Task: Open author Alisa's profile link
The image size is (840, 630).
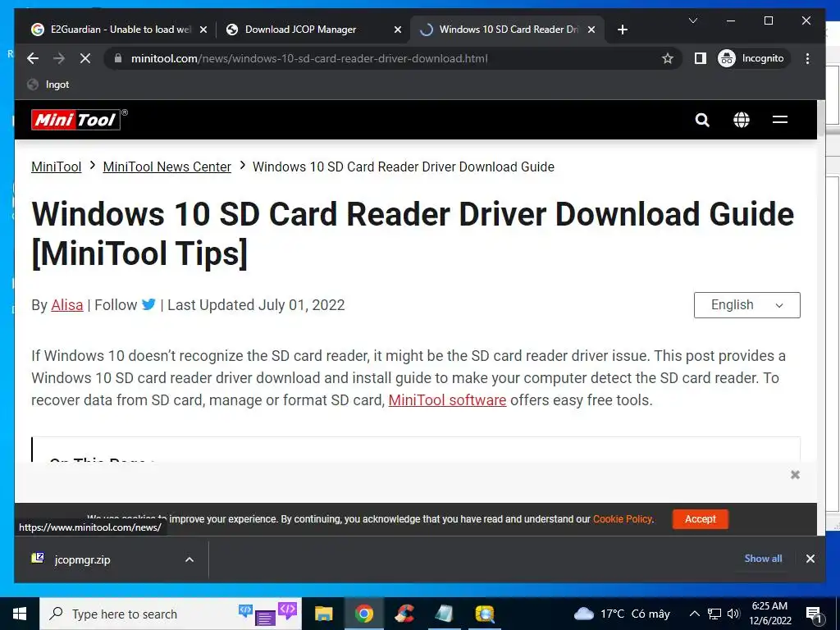Action: tap(67, 305)
